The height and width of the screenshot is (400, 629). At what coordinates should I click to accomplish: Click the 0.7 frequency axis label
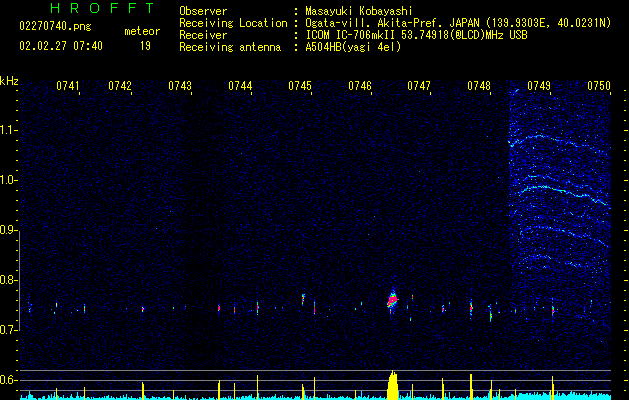(7, 330)
